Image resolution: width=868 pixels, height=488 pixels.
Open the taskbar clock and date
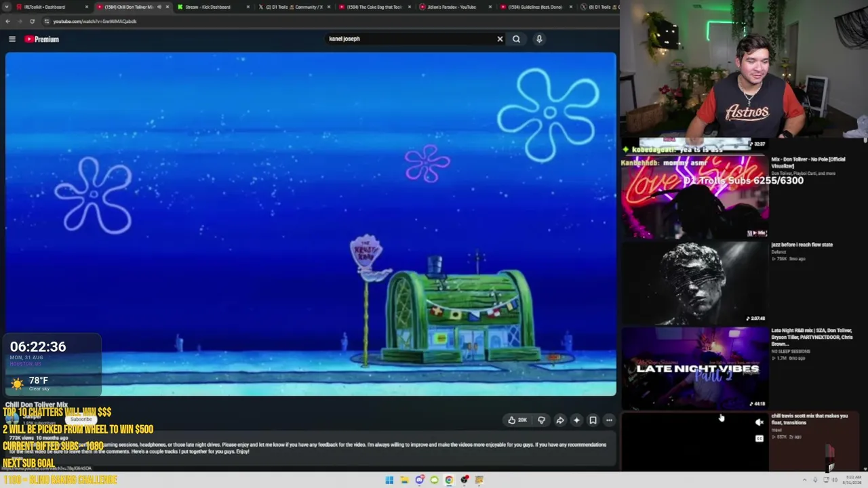(852, 480)
